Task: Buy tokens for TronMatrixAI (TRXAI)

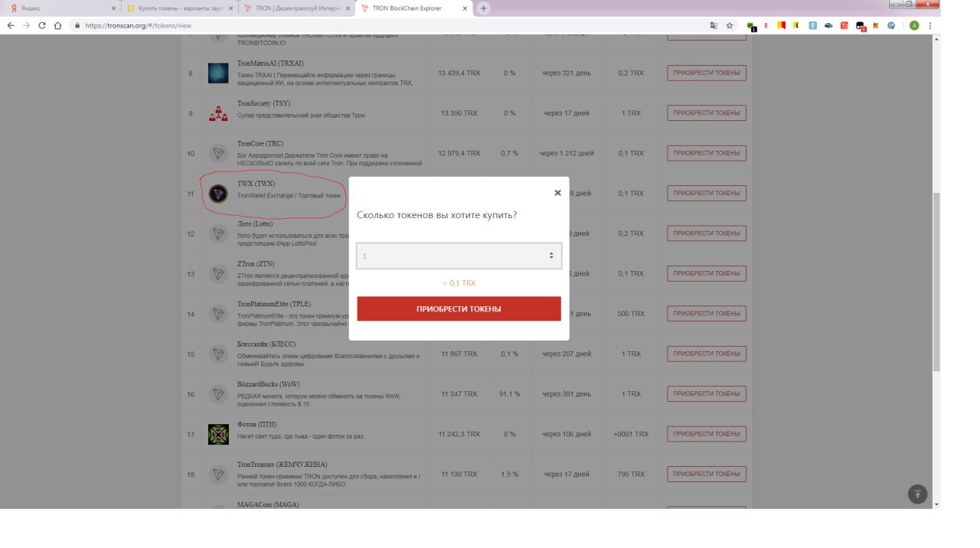Action: pyautogui.click(x=707, y=73)
